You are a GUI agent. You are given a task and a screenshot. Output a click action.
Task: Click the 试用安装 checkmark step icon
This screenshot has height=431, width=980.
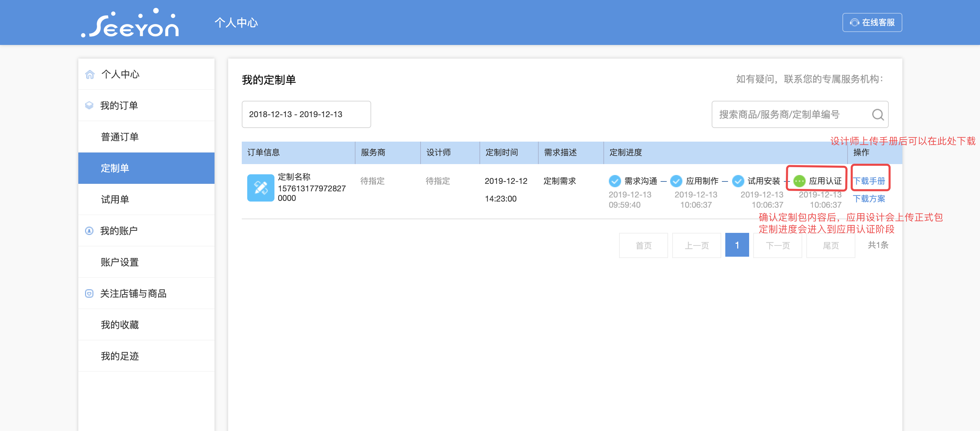click(738, 181)
